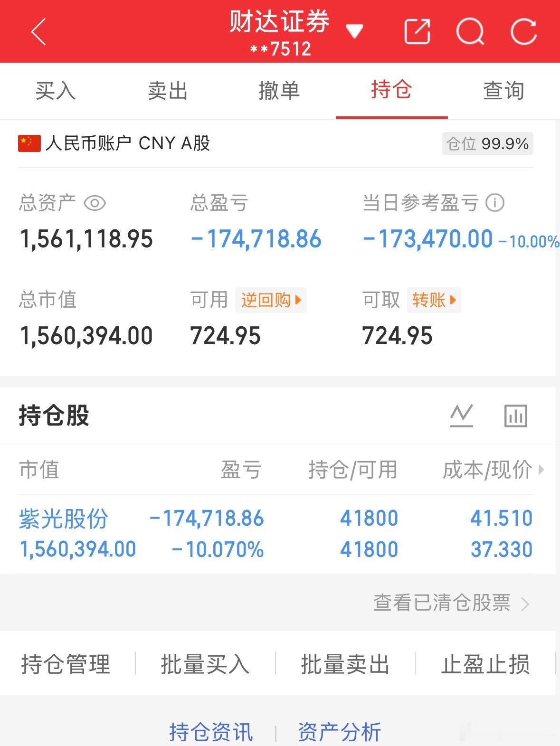560x746 pixels.
Task: Switch to the 撤单 tab
Action: click(x=279, y=90)
